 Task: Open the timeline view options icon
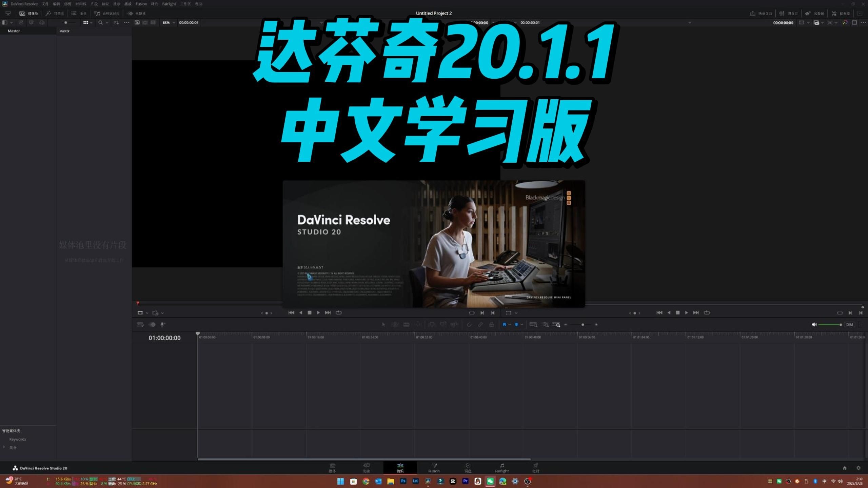(140, 324)
